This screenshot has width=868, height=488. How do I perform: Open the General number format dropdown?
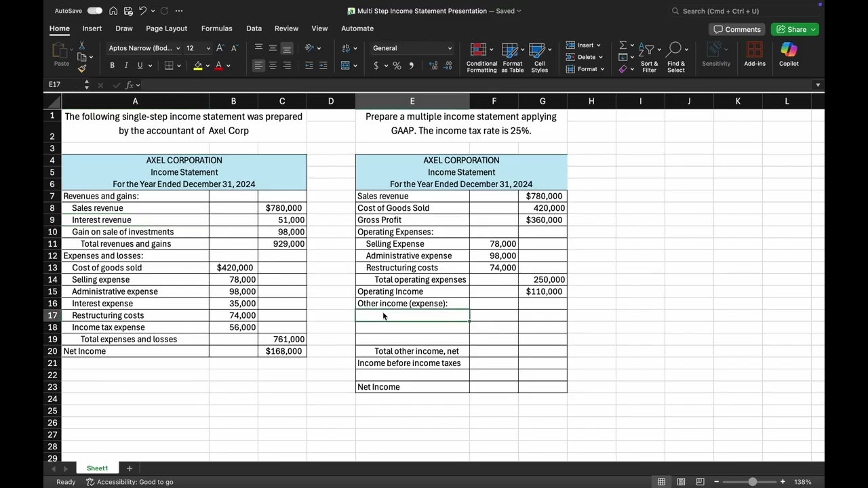pyautogui.click(x=412, y=48)
